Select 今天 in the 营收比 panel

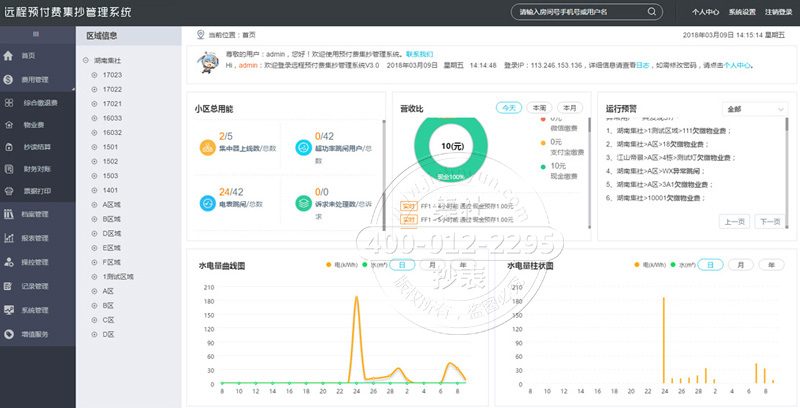pos(510,108)
